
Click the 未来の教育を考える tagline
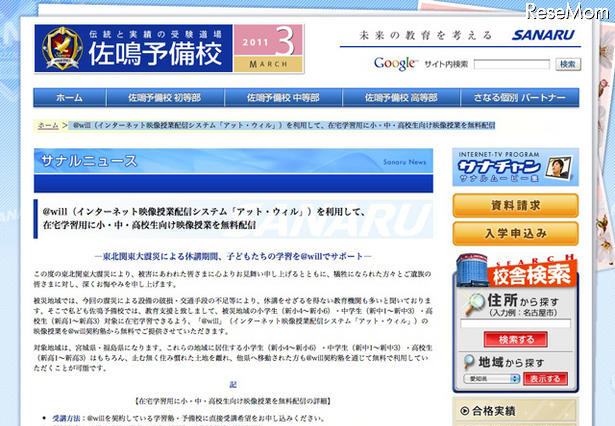pyautogui.click(x=426, y=36)
